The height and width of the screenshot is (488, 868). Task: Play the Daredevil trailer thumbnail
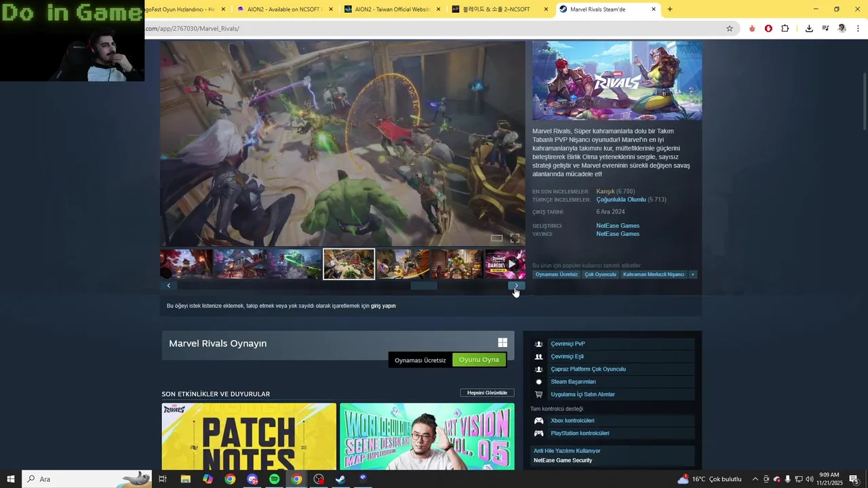[505, 264]
